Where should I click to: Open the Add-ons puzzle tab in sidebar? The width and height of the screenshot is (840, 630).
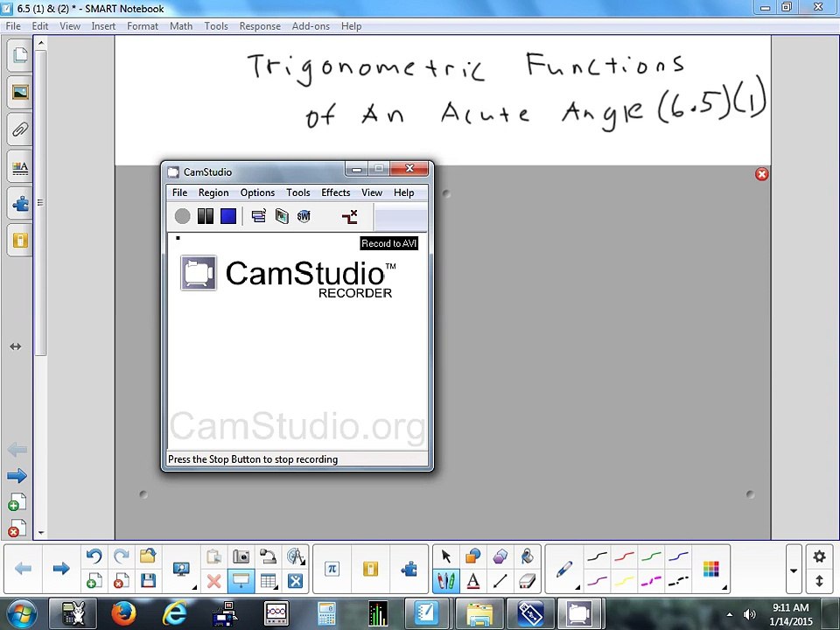coord(20,204)
